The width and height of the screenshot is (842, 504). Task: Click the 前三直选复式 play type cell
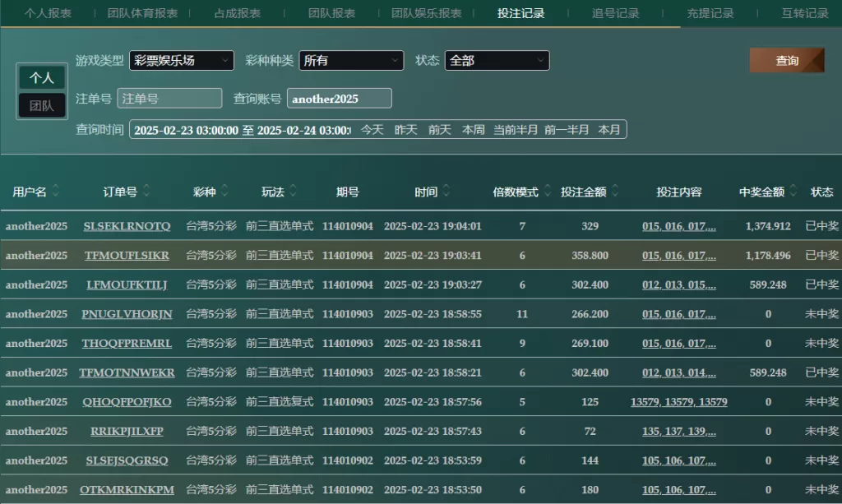point(280,402)
